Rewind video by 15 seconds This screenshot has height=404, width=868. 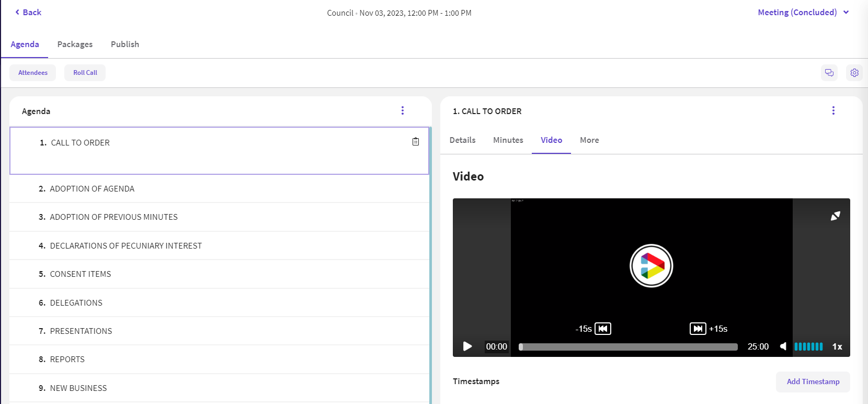[x=603, y=329]
